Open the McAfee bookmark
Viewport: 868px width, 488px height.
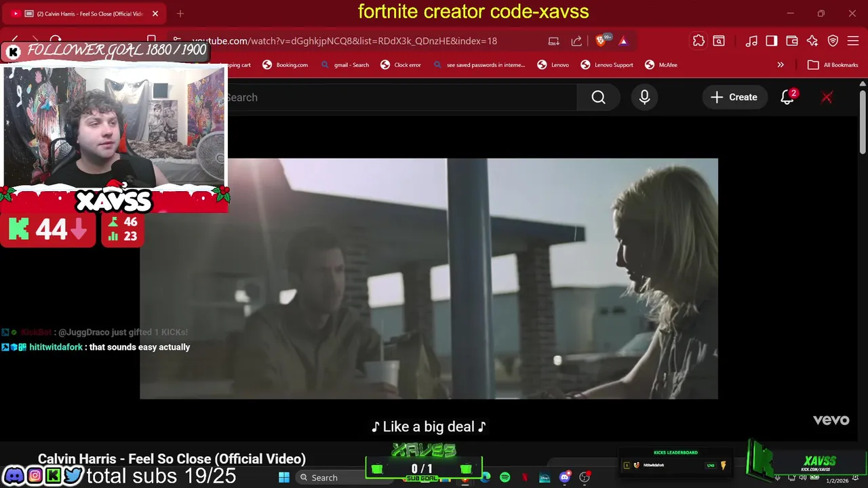tap(661, 65)
